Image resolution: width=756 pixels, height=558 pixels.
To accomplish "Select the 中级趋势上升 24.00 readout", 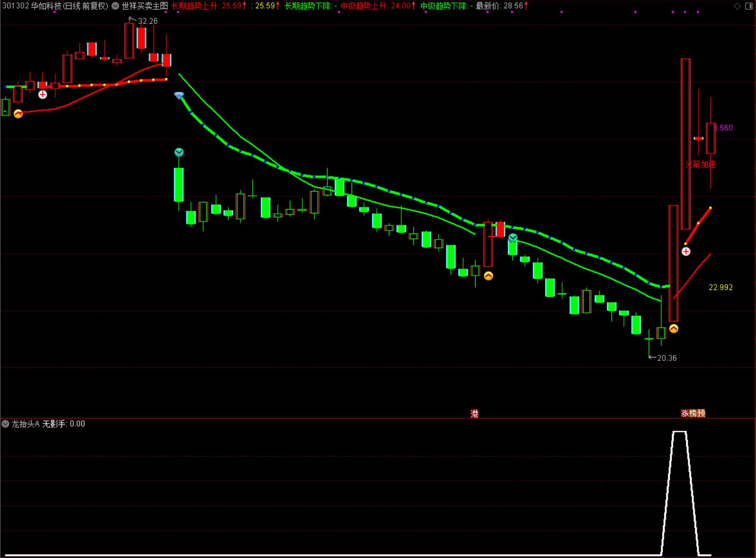I will click(378, 6).
